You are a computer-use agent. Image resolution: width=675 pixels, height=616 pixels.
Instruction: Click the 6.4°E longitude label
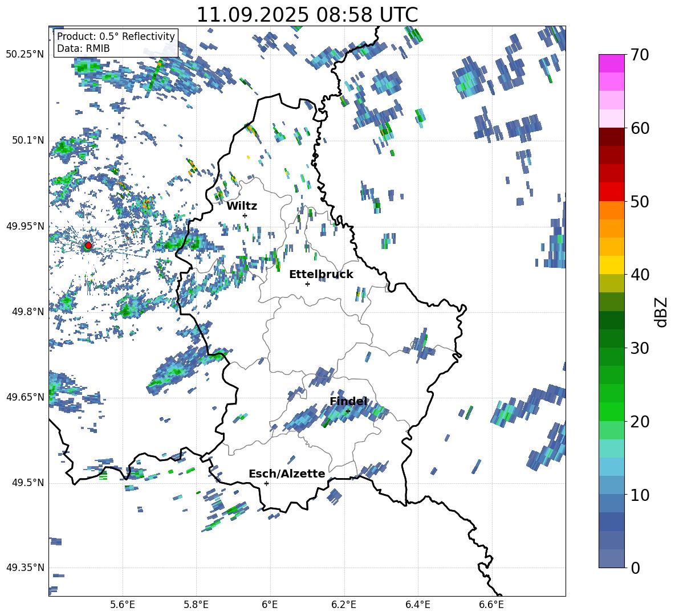tap(417, 605)
